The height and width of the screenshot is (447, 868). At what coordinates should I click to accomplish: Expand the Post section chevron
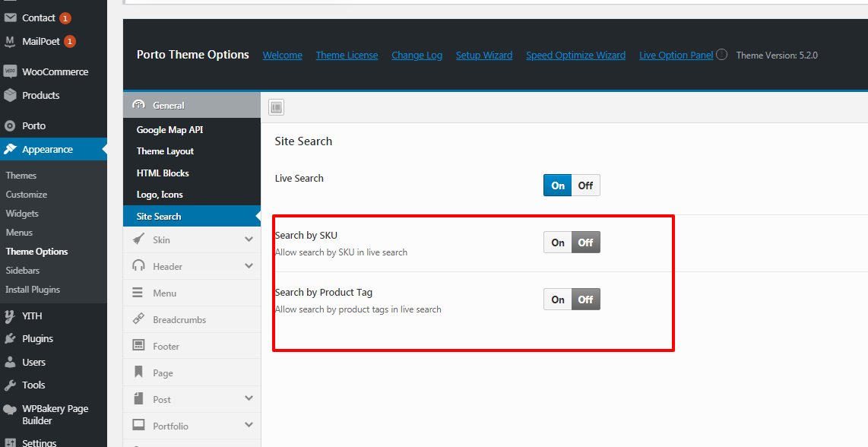coord(249,398)
